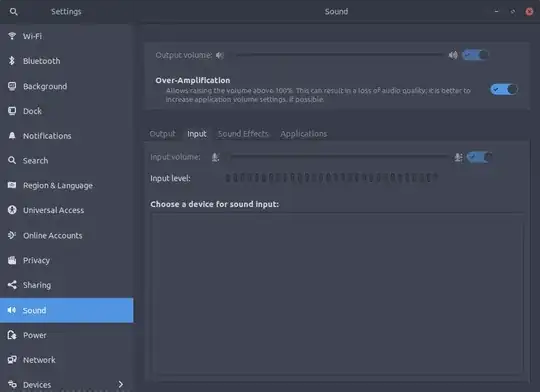The height and width of the screenshot is (392, 540).
Task: Click high-volume speaker icon near output switch
Action: click(x=453, y=55)
